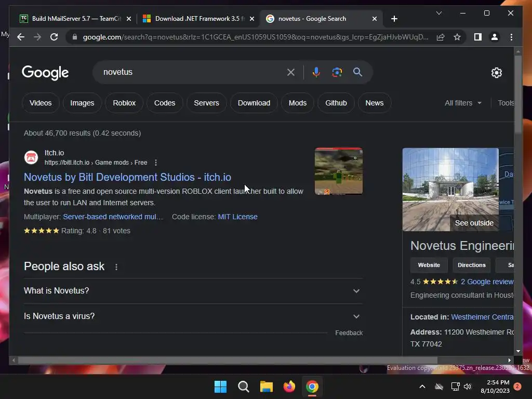Show hidden system tray icons
The image size is (532, 399).
click(422, 387)
